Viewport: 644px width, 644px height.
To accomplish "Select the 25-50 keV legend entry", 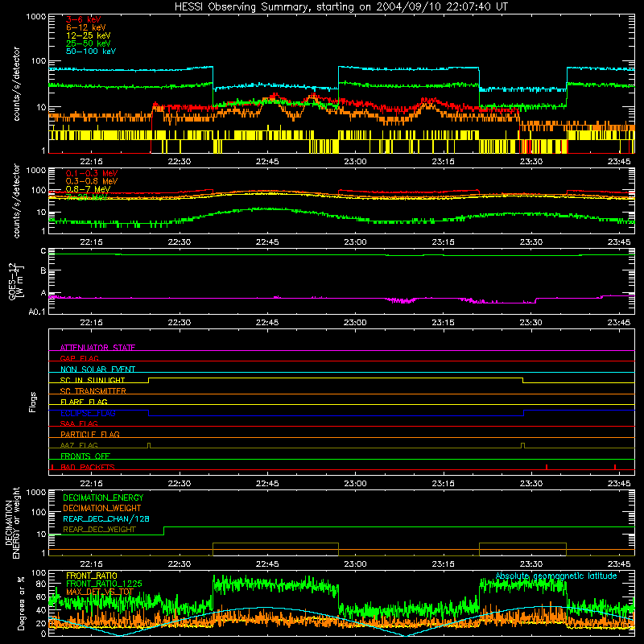I will coord(88,43).
